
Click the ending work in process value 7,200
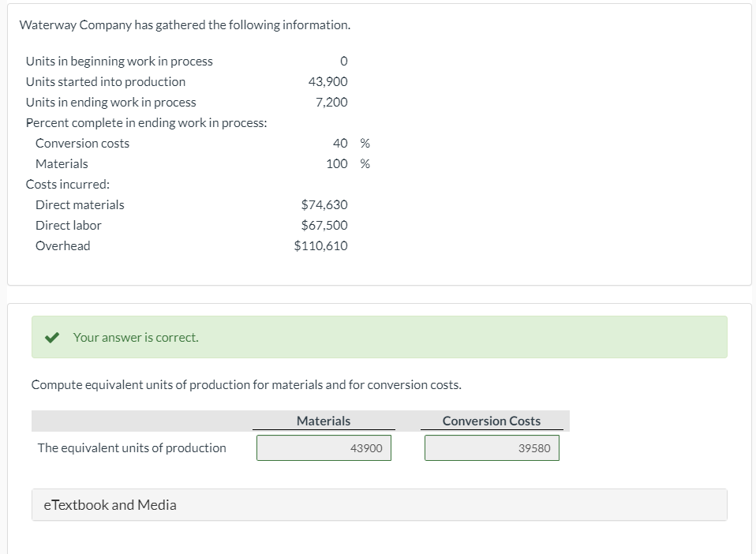(x=331, y=103)
